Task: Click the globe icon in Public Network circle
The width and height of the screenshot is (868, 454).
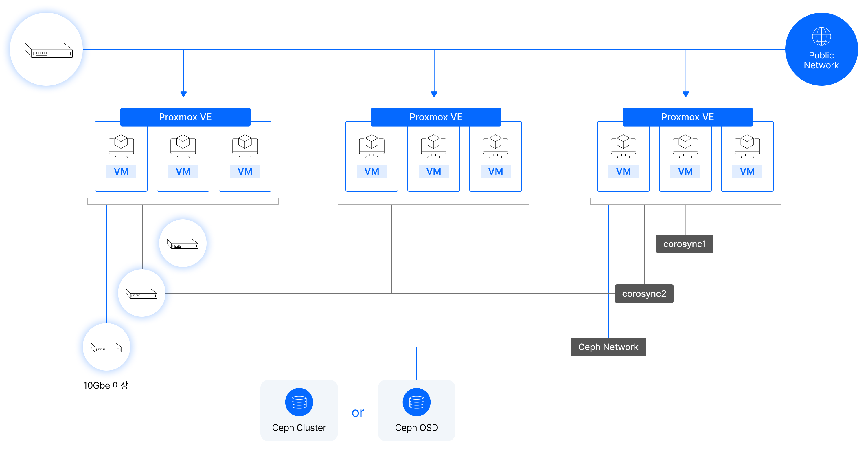Action: coord(821,36)
